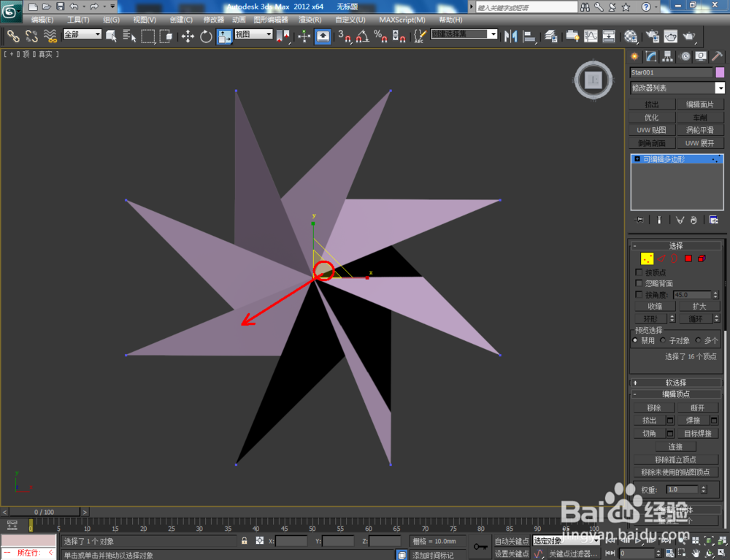Select the Link tool in main toolbar
The height and width of the screenshot is (560, 730).
click(12, 36)
